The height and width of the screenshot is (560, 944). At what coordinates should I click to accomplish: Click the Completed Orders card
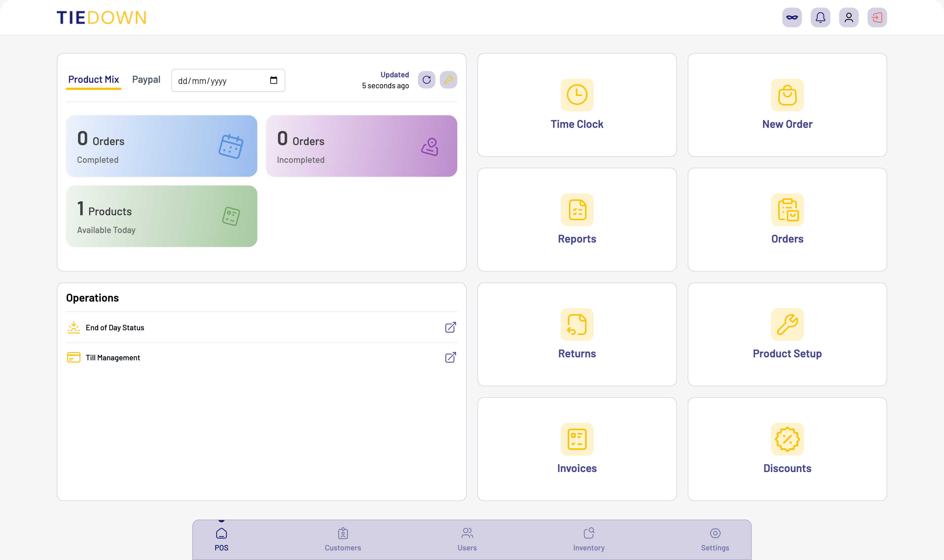coord(161,146)
